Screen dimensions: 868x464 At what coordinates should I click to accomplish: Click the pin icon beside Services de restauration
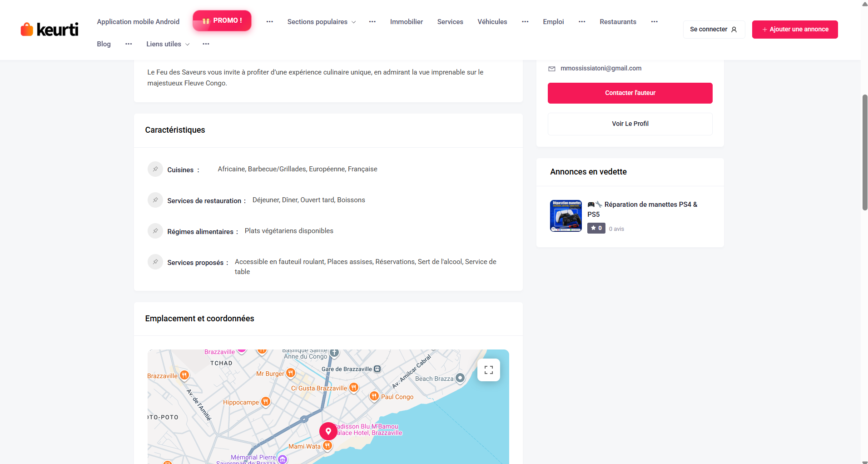(x=155, y=200)
